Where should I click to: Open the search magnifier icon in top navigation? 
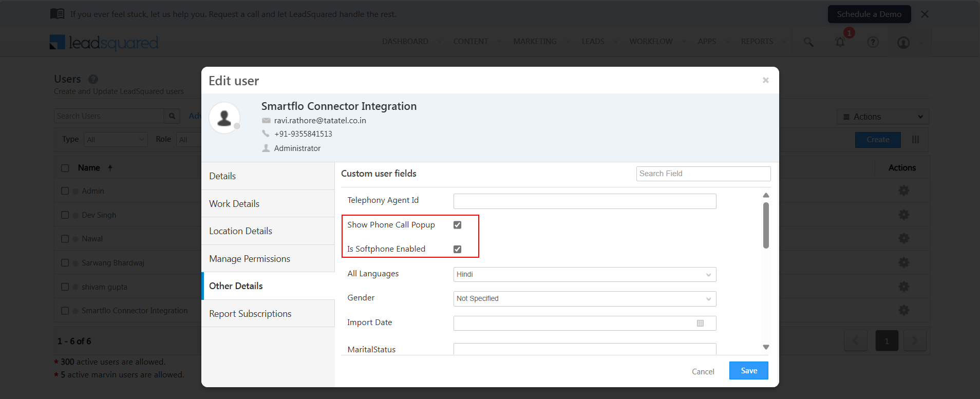pyautogui.click(x=808, y=42)
